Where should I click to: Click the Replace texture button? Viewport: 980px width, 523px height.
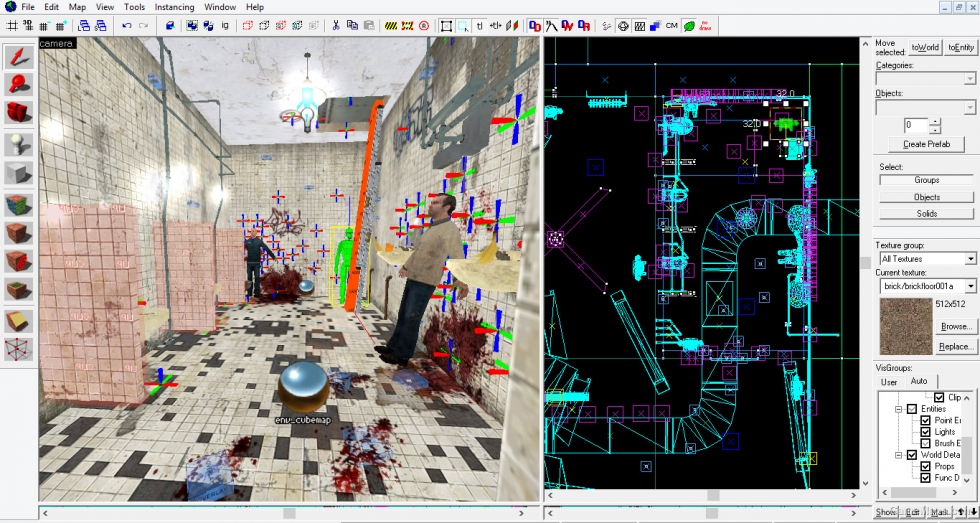[956, 346]
